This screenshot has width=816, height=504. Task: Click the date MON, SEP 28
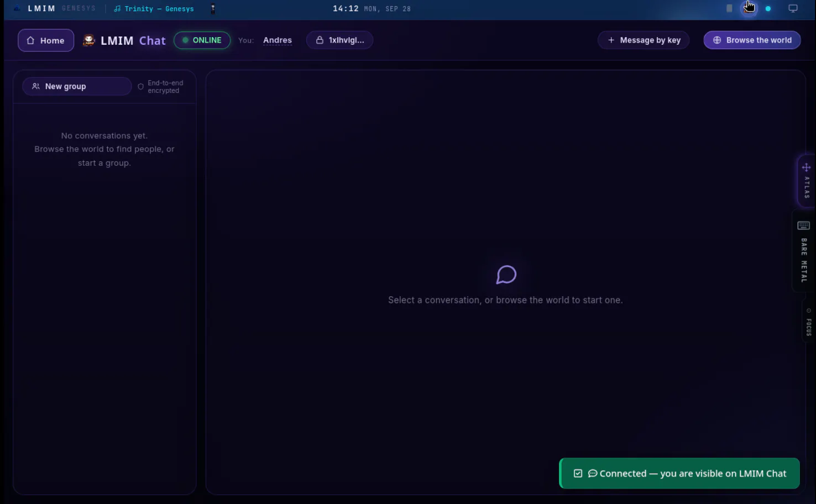coord(387,9)
